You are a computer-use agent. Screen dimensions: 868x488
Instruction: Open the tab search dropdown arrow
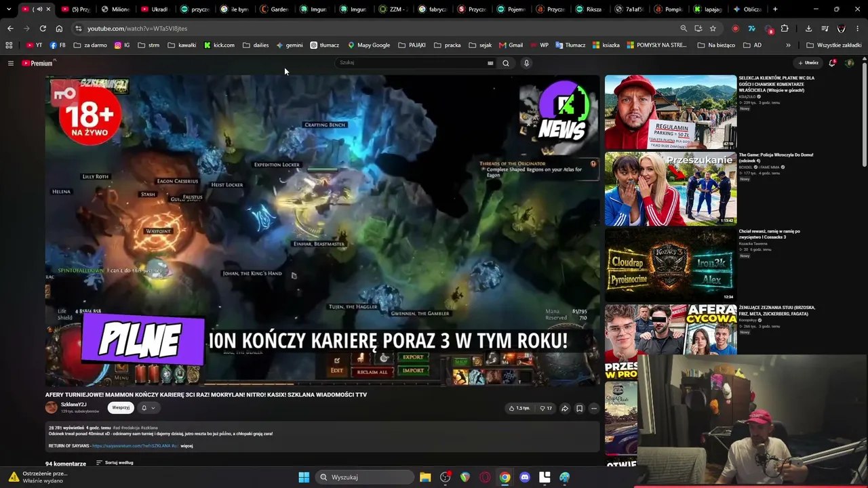pyautogui.click(x=9, y=9)
